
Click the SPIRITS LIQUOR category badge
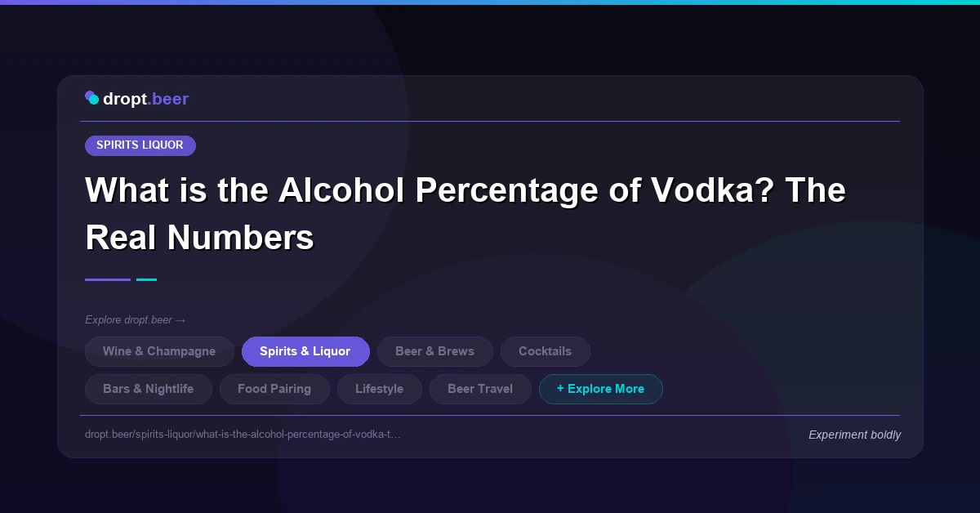tap(140, 145)
